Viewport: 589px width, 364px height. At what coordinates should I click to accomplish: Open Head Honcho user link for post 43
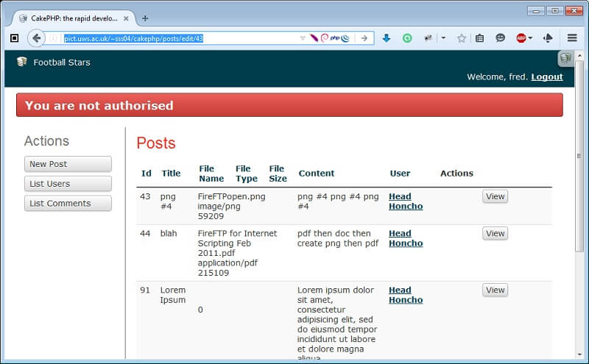point(406,201)
